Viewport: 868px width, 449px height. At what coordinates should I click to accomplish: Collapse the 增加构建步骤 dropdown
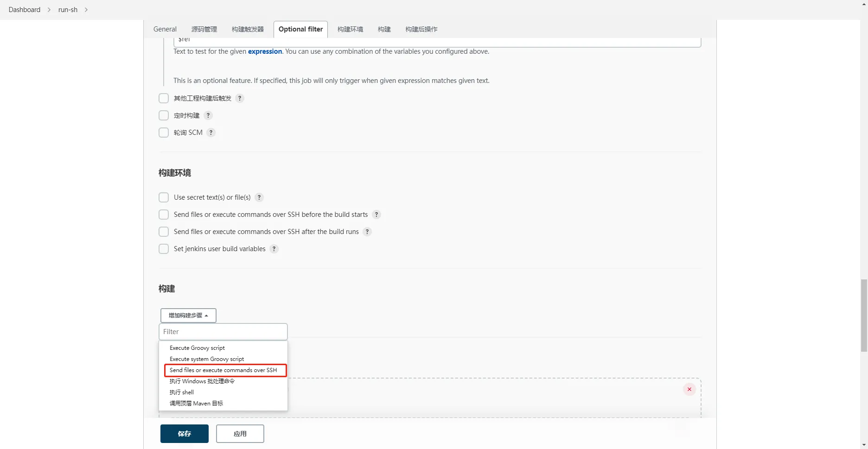pos(188,316)
